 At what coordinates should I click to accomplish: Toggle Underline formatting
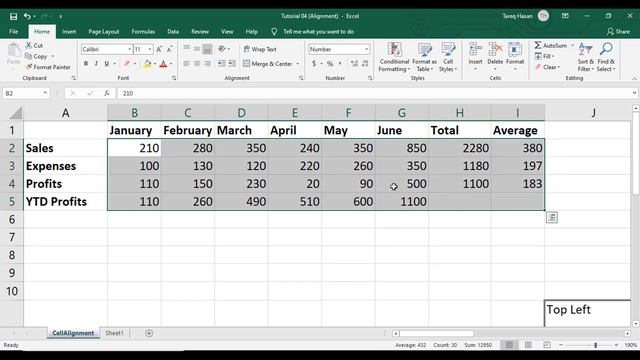pos(107,64)
